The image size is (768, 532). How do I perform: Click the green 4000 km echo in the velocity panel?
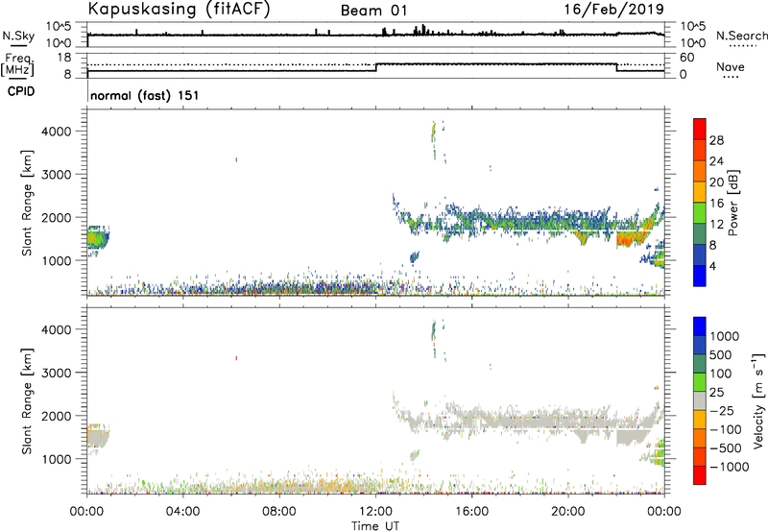pos(434,330)
